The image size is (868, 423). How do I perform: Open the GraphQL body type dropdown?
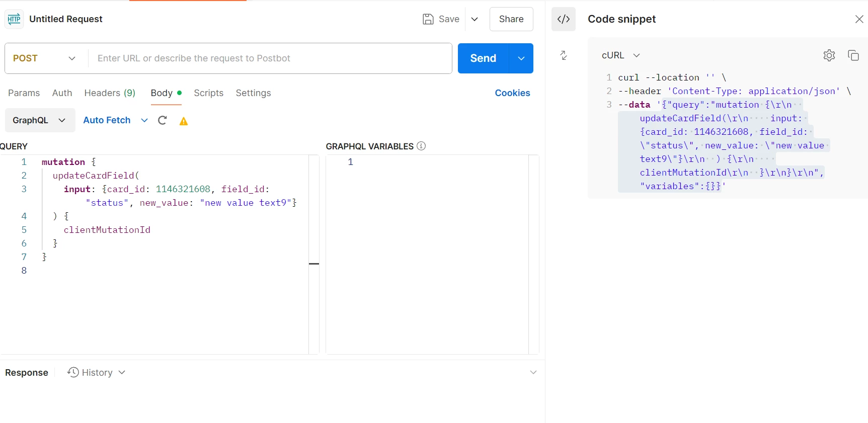pos(40,120)
